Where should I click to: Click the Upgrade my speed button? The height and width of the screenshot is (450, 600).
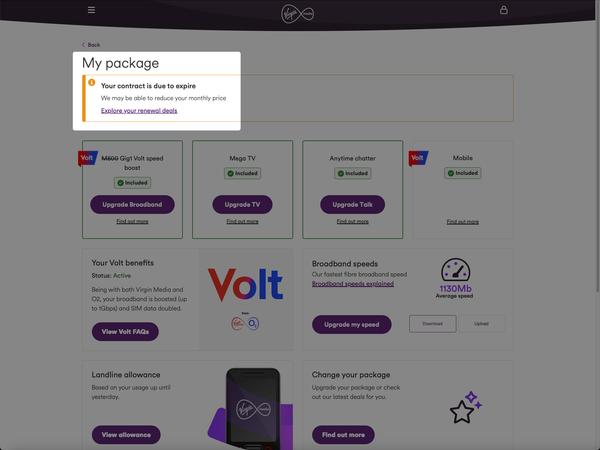[351, 324]
